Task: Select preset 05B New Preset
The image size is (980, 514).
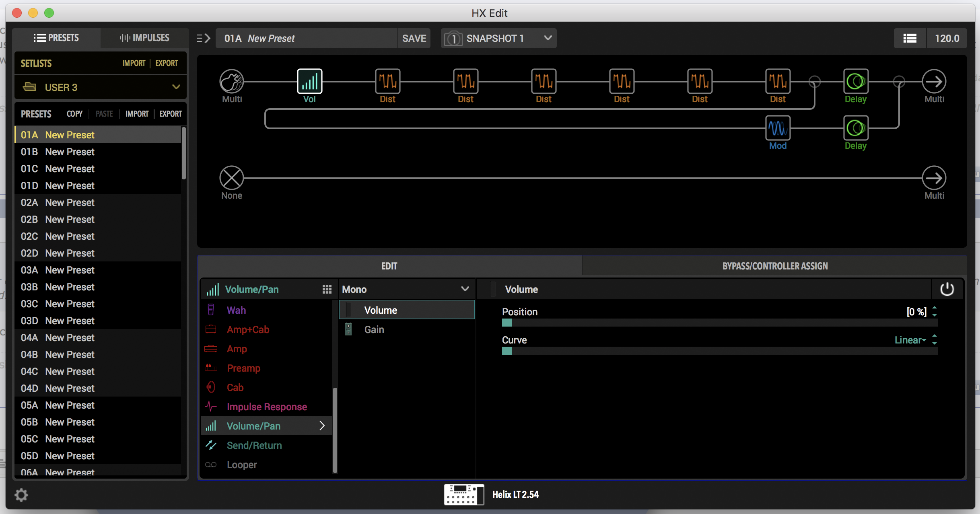Action: pyautogui.click(x=98, y=422)
